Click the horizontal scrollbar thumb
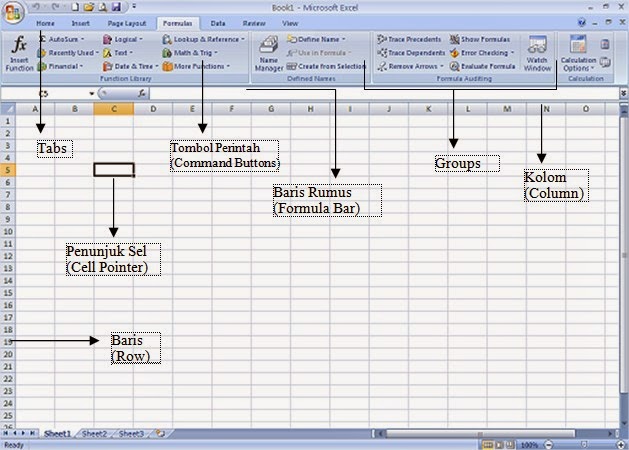 480,434
